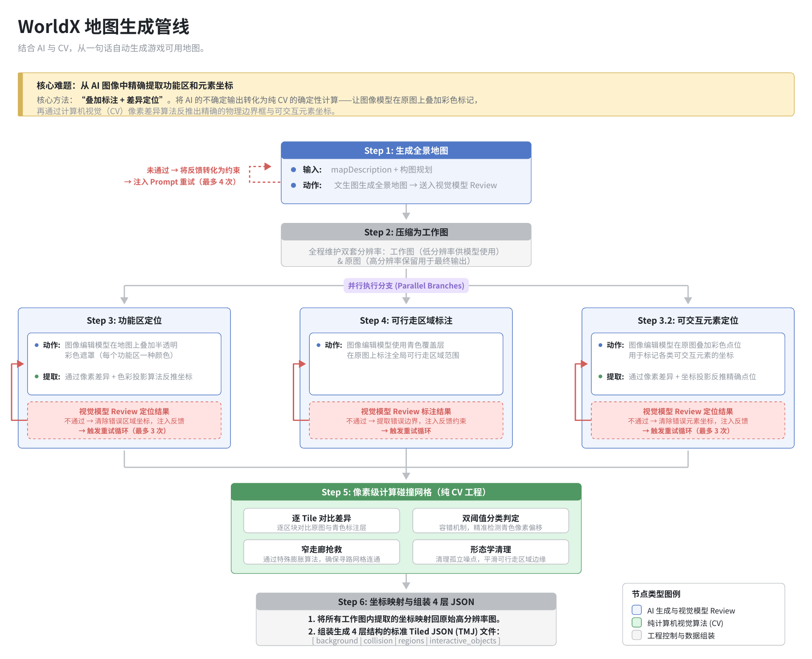Screen dimensions: 812x659
Task: Click text "不通过 → 清除错误元素坐标，注入反馈"
Action: (688, 421)
